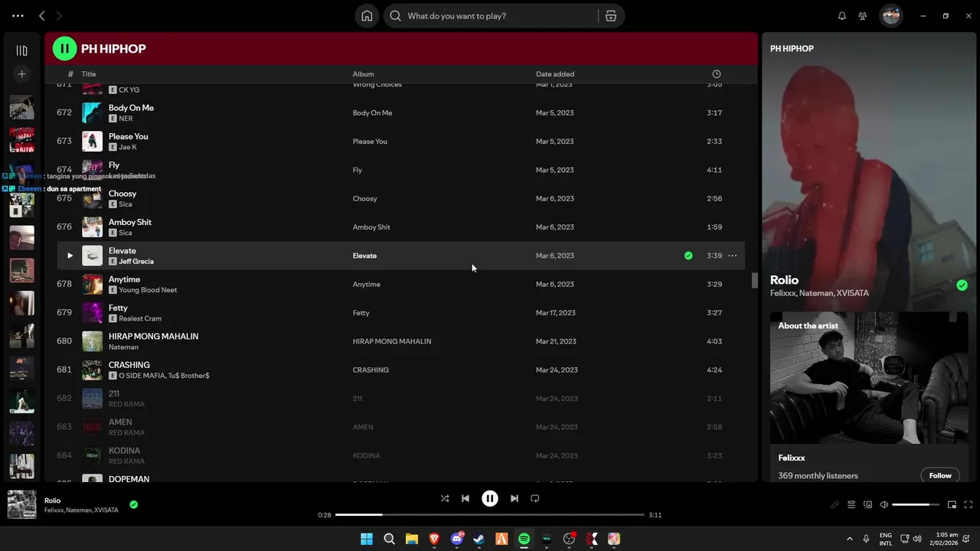Enter full screen player view
Viewport: 980px width, 551px height.
coord(969,504)
